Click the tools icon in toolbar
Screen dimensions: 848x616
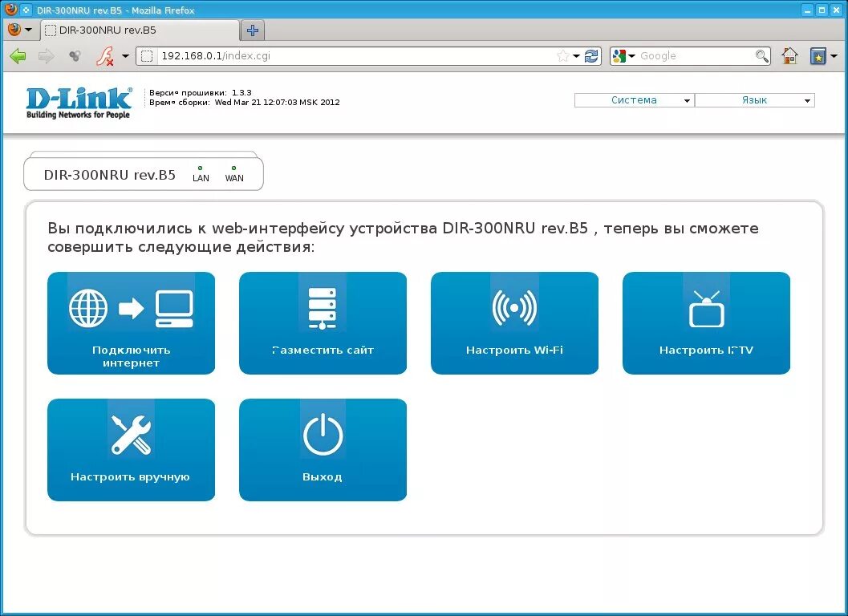[75, 55]
